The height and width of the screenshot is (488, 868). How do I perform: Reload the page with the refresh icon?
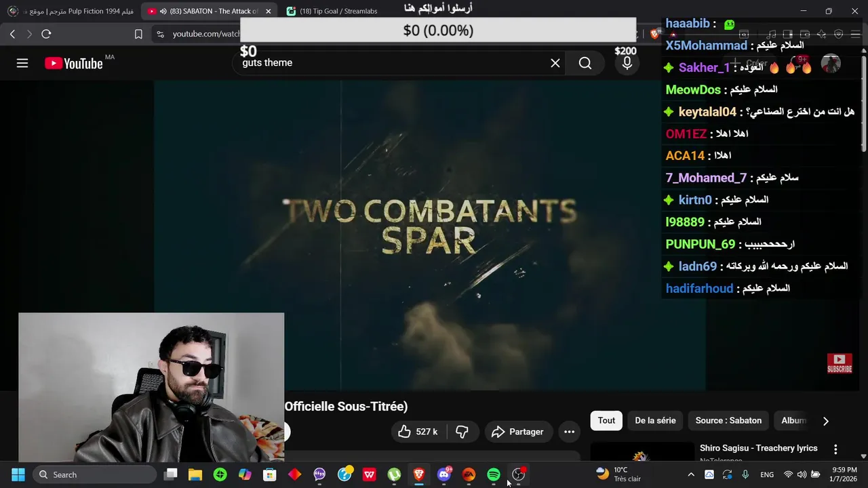coord(46,34)
